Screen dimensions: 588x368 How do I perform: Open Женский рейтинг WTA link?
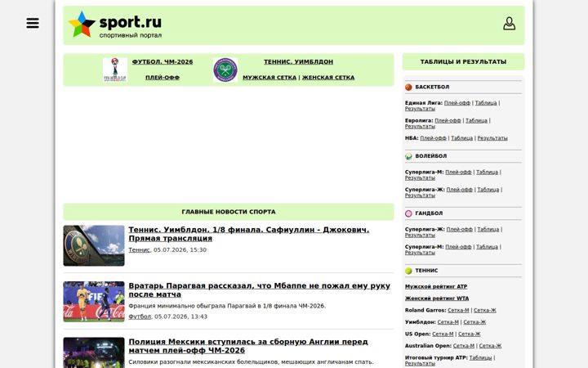click(x=437, y=298)
